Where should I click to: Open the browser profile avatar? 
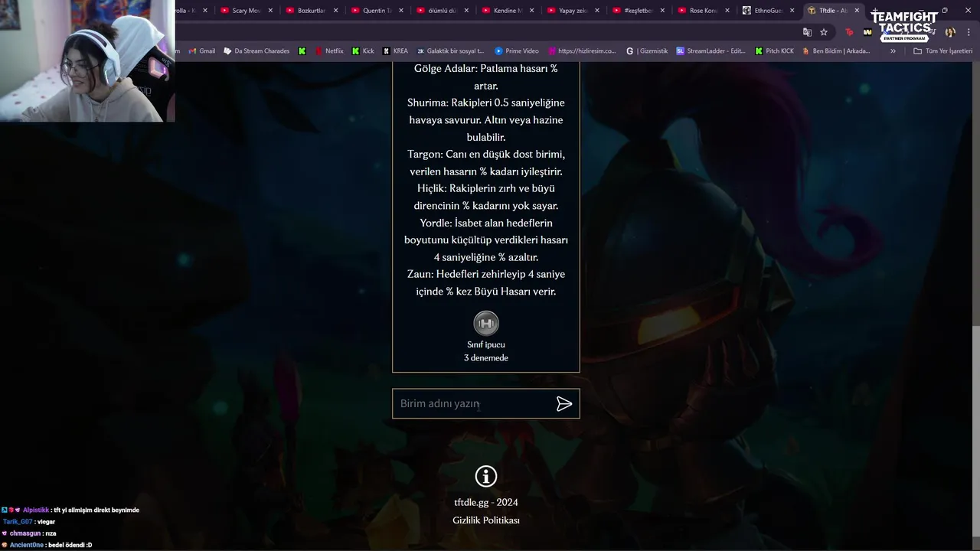[x=950, y=32]
